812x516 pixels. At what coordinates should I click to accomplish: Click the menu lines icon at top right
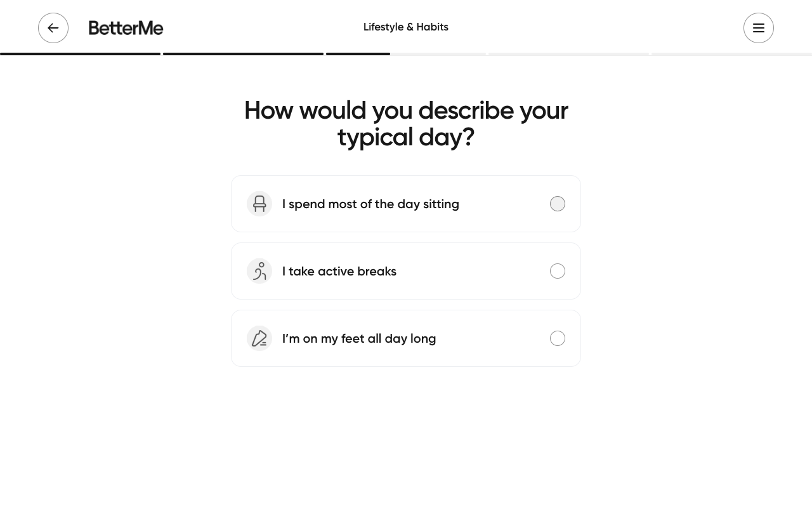pos(759,28)
